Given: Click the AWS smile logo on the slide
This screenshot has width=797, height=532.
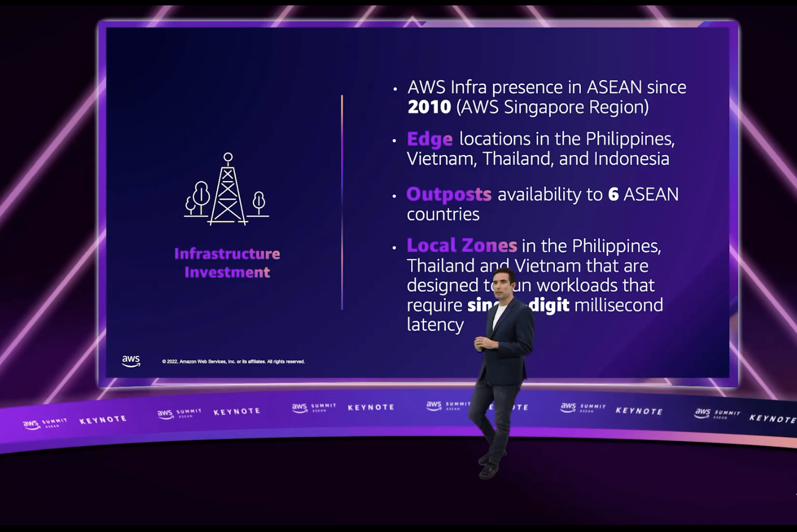Looking at the screenshot, I should [132, 360].
